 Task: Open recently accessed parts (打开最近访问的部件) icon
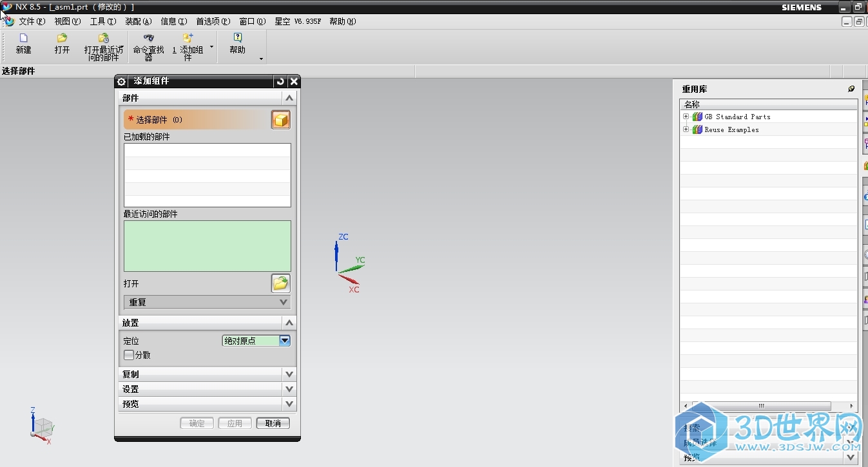[104, 38]
